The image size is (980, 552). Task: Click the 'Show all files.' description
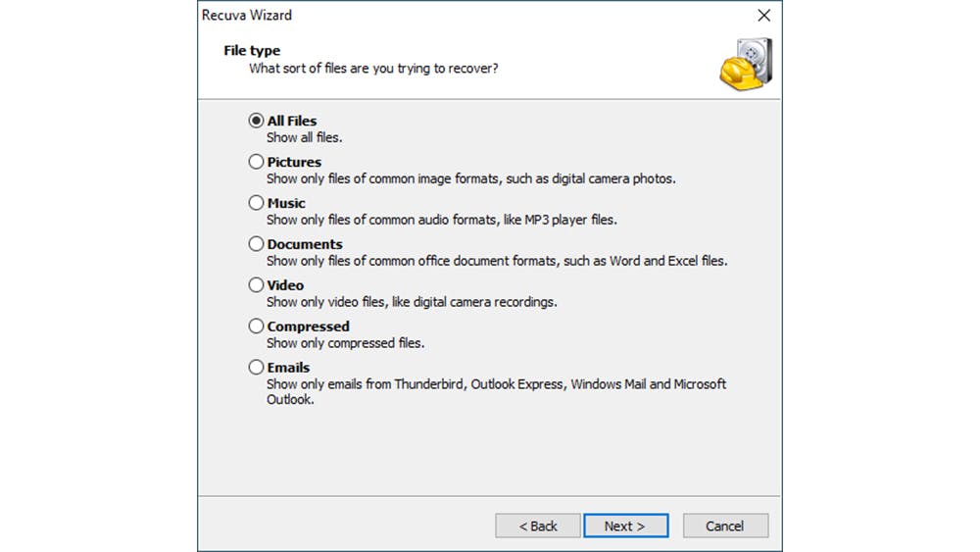(x=304, y=138)
